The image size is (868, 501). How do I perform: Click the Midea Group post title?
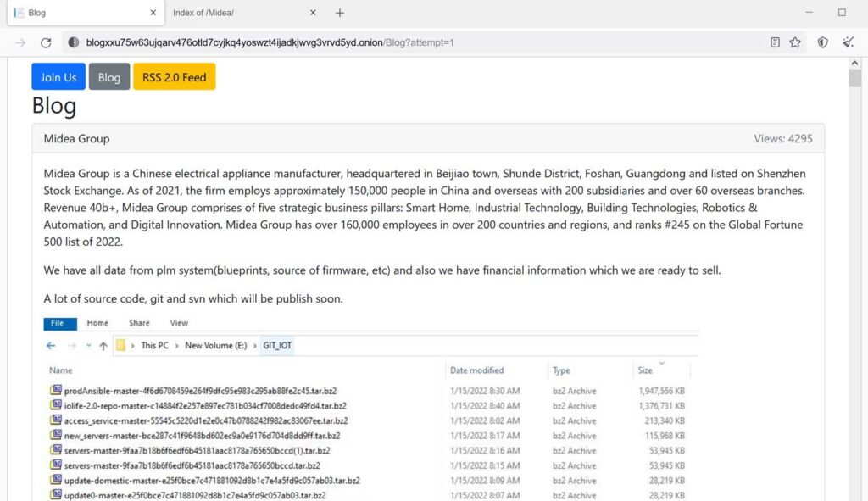(76, 139)
